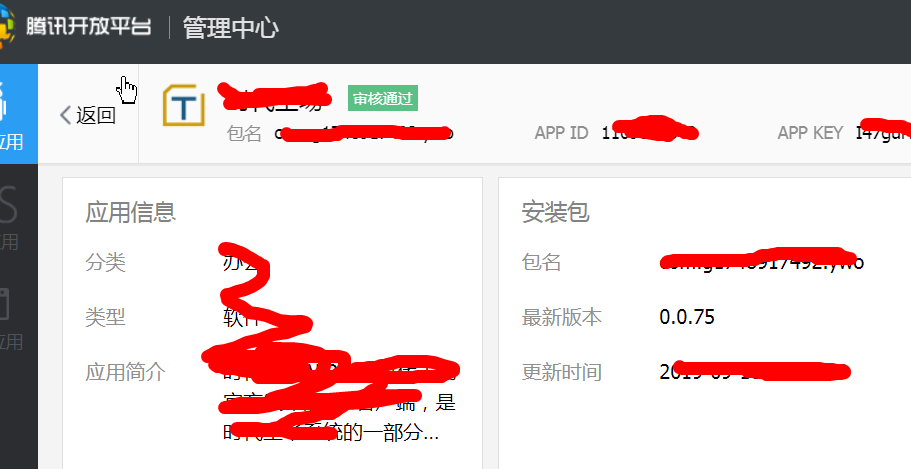Click the latest version value 0.0.75
The width and height of the screenshot is (911, 469).
tap(687, 317)
